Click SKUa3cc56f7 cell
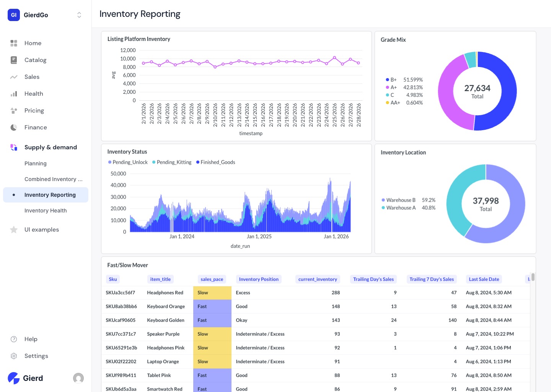The image size is (551, 392). click(121, 292)
